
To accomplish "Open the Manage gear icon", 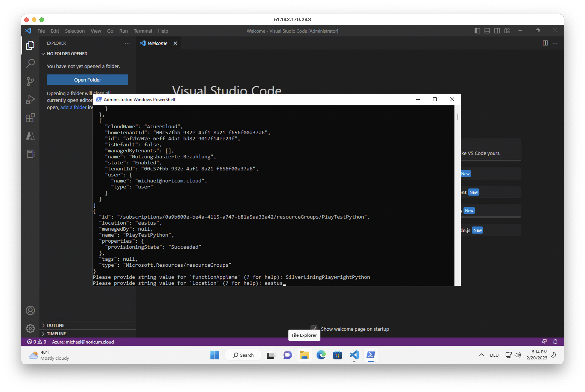I will (30, 328).
